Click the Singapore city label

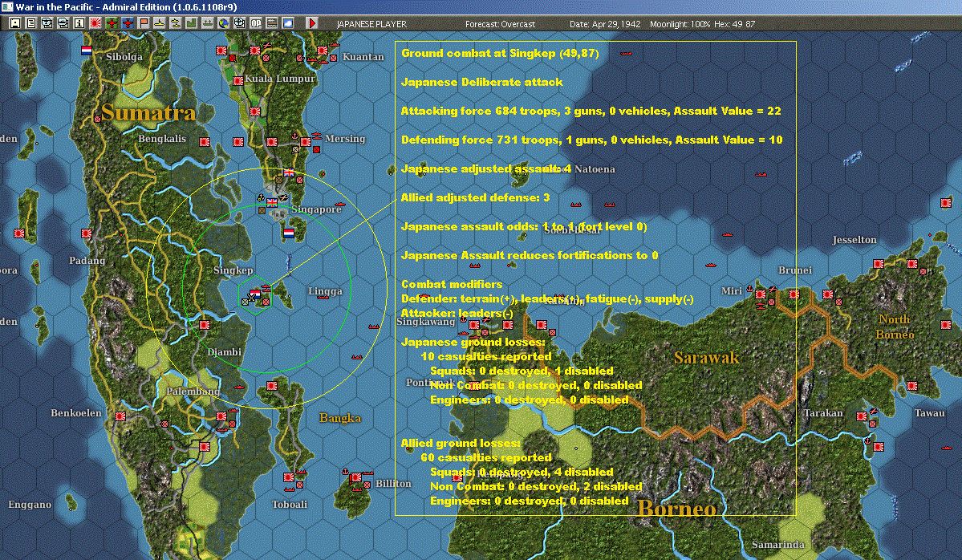[x=316, y=209]
